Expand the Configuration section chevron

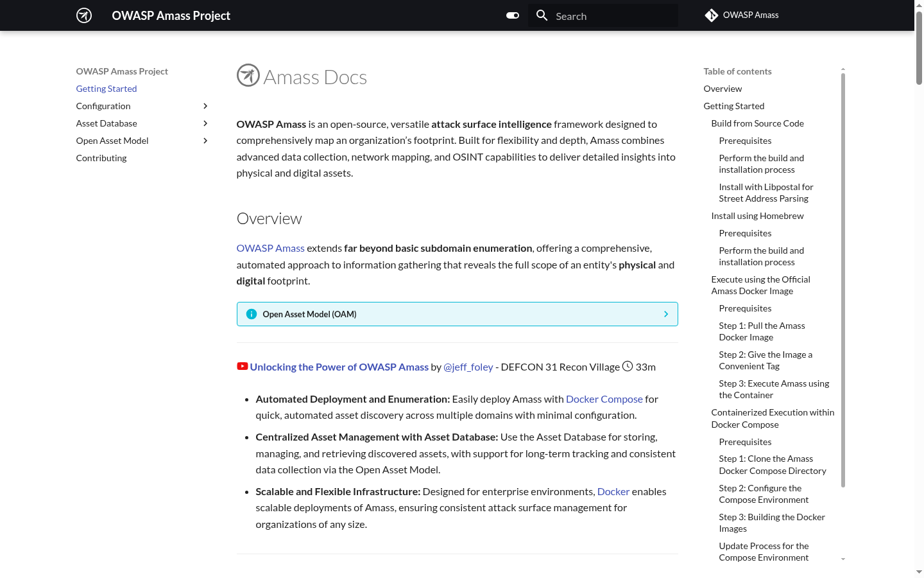pos(205,106)
